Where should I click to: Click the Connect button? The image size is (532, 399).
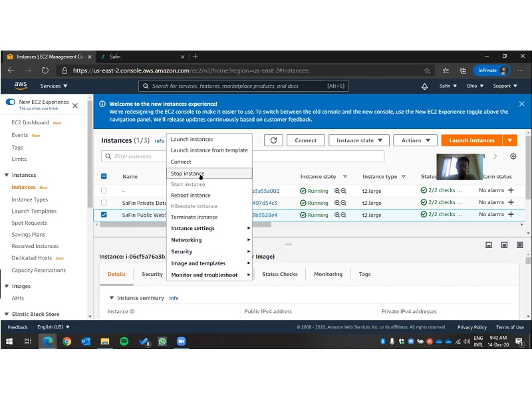click(x=305, y=140)
